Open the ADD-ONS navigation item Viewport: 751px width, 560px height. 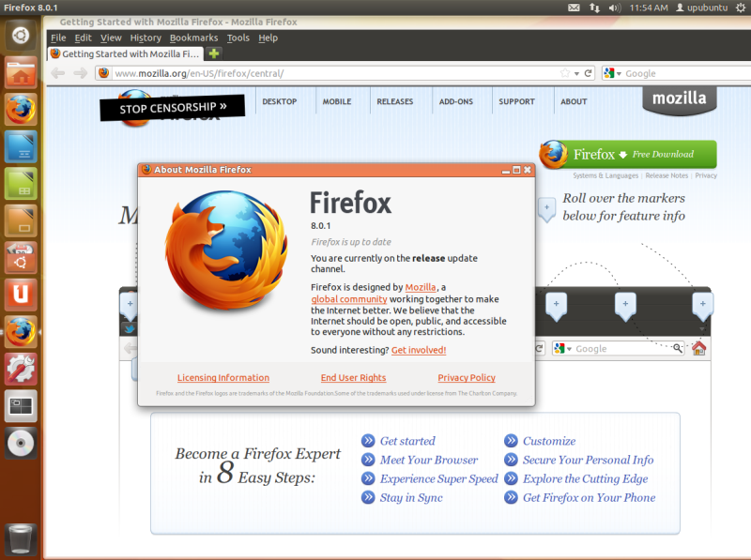(456, 101)
